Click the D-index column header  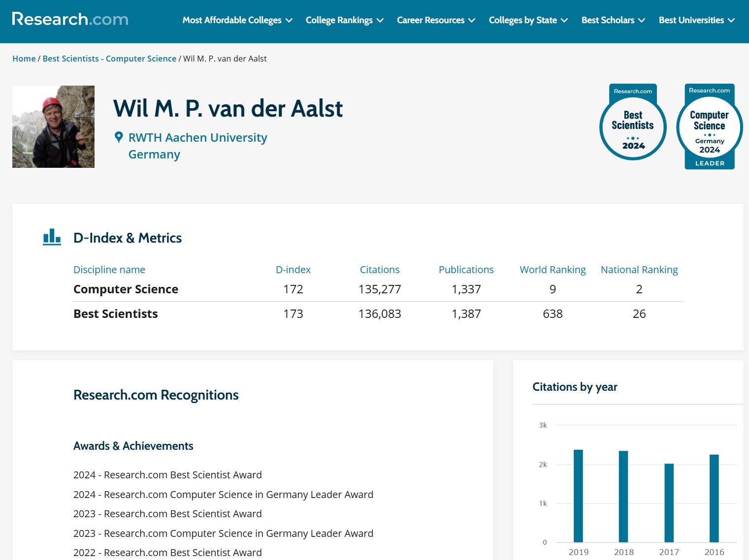(x=293, y=270)
